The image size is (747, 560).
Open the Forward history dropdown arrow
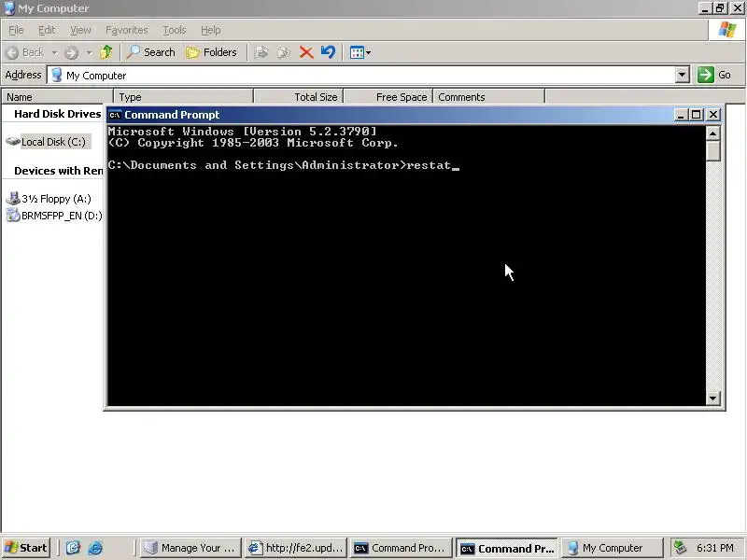pos(89,52)
